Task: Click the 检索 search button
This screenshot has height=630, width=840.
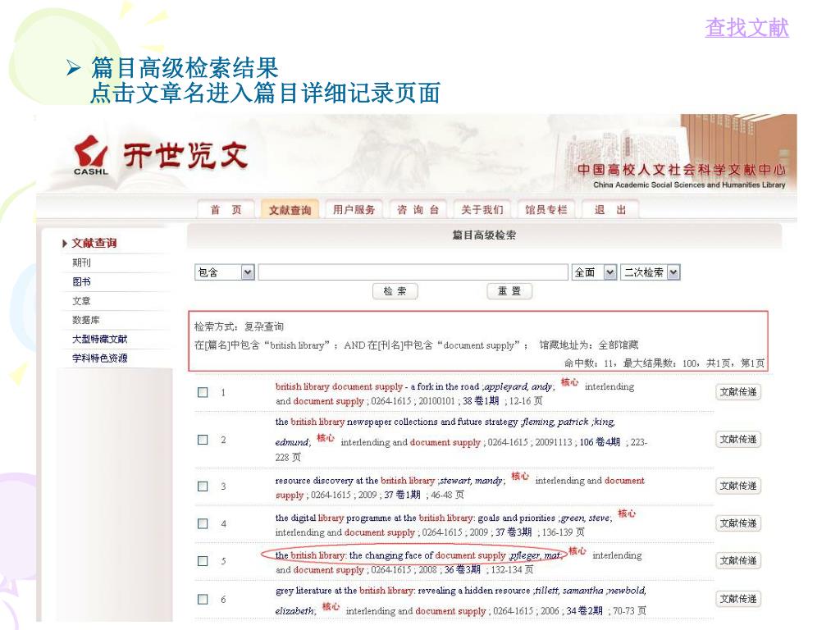Action: (395, 291)
